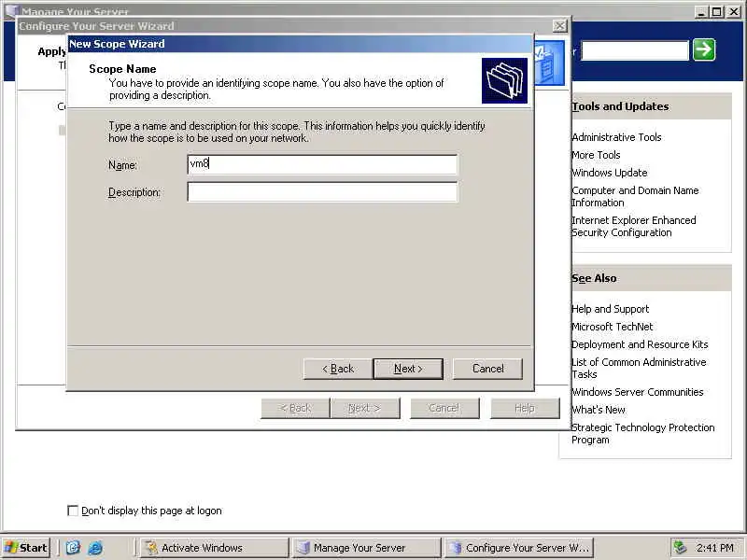Go to Next in New Scope Wizard
The height and width of the screenshot is (560, 747).
pyautogui.click(x=408, y=369)
